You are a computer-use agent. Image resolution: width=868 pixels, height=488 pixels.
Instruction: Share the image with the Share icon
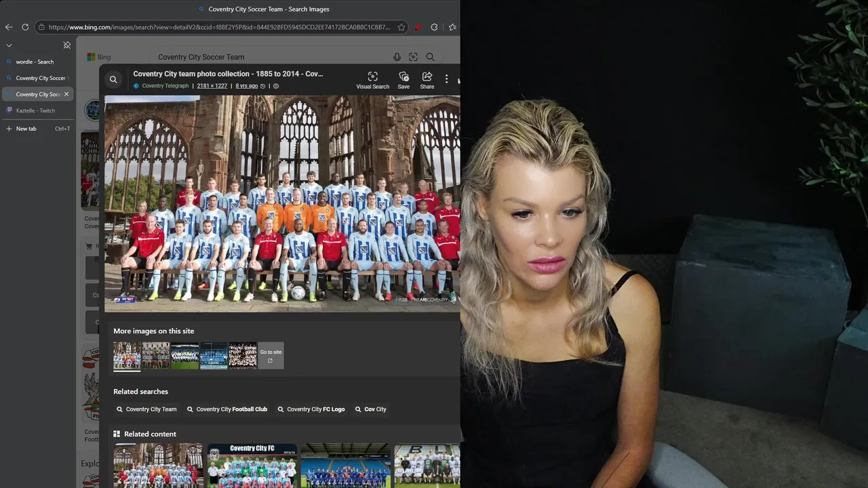point(427,80)
